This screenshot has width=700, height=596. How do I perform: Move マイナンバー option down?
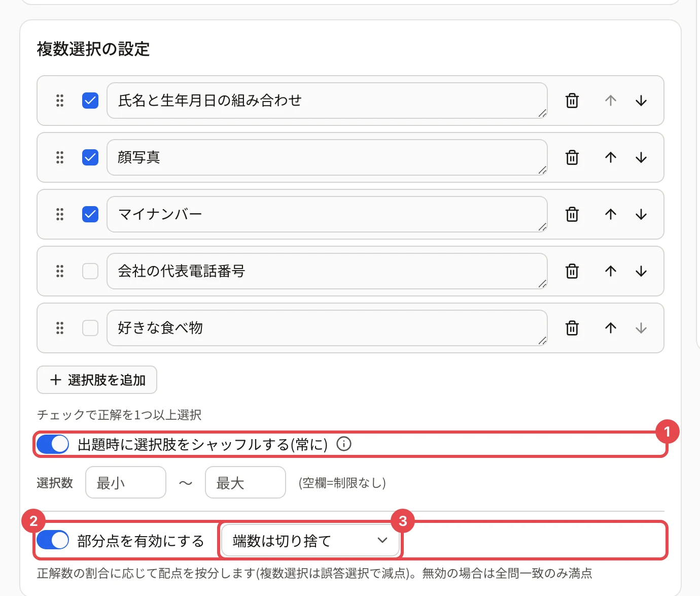(641, 214)
